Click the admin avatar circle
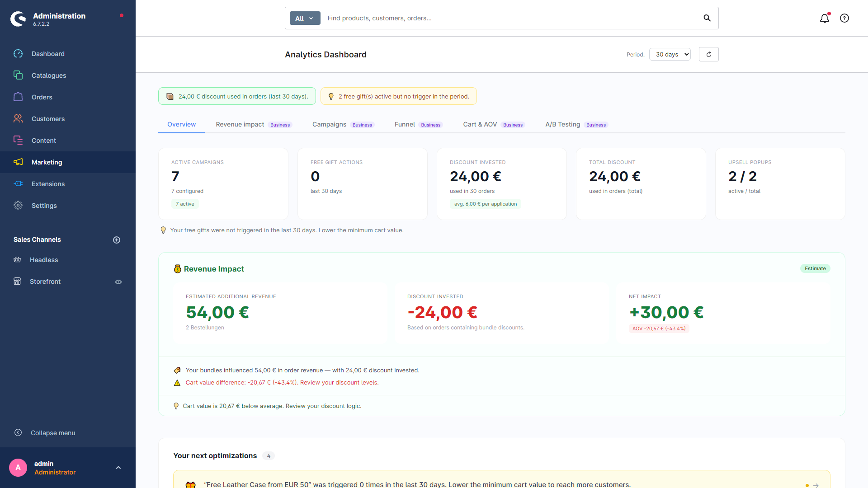The image size is (868, 488). tap(18, 468)
